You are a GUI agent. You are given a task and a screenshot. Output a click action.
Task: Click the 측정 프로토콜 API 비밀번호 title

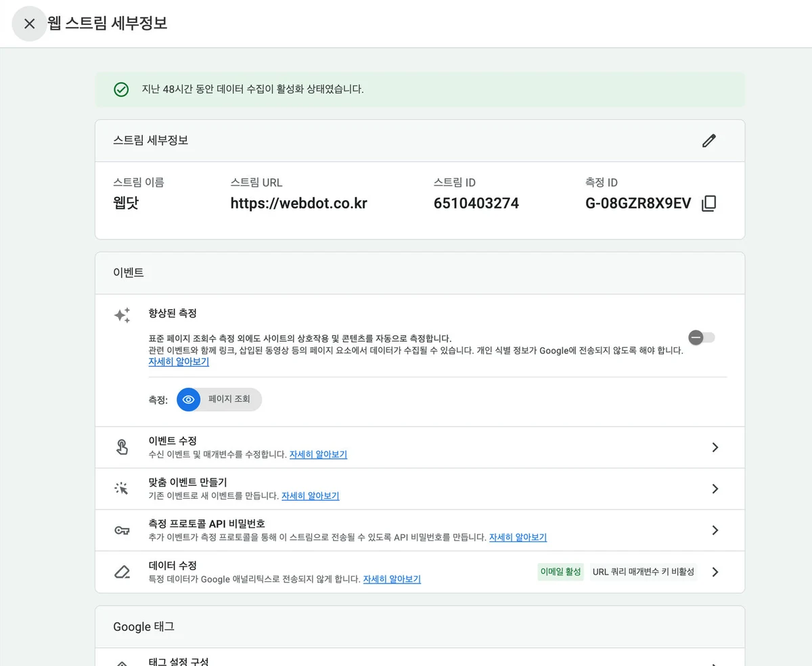[206, 524]
